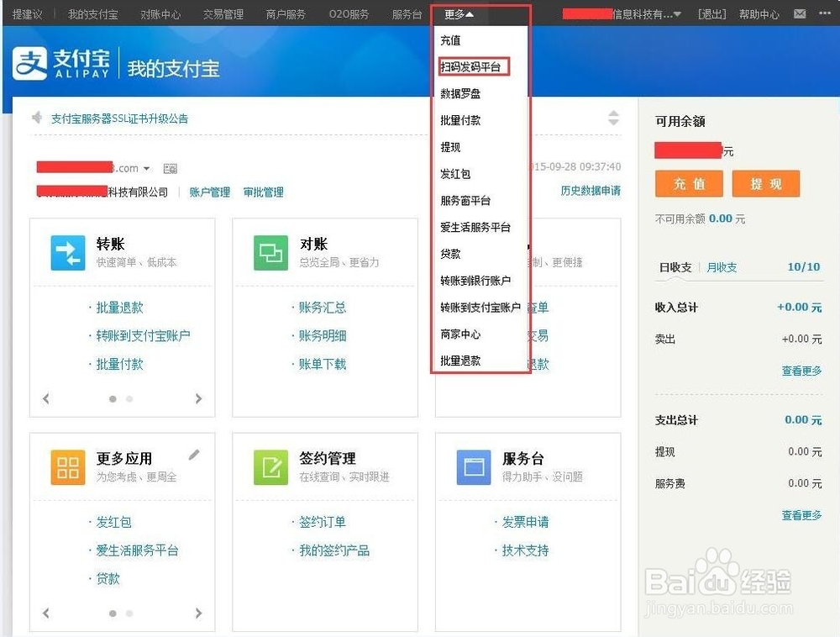Image resolution: width=840 pixels, height=637 pixels.
Task: Click 查看更多 under 支出总计
Action: [801, 515]
